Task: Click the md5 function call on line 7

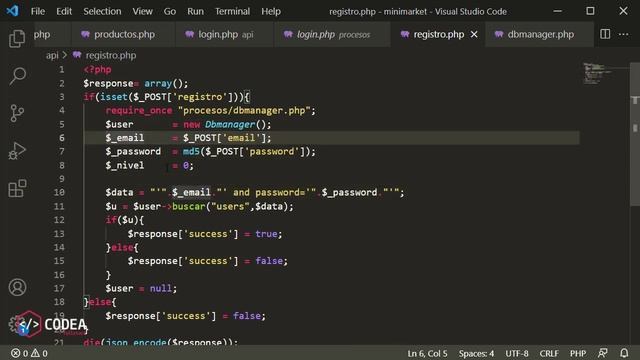Action: [191, 151]
